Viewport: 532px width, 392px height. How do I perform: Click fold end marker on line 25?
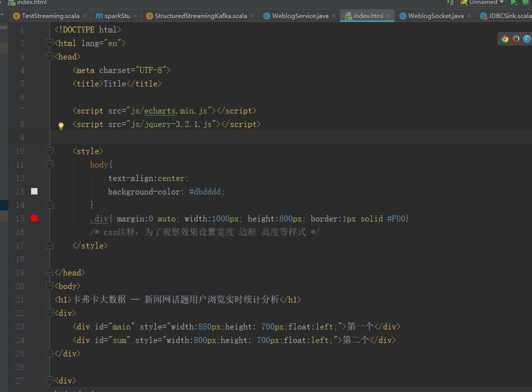coord(50,353)
